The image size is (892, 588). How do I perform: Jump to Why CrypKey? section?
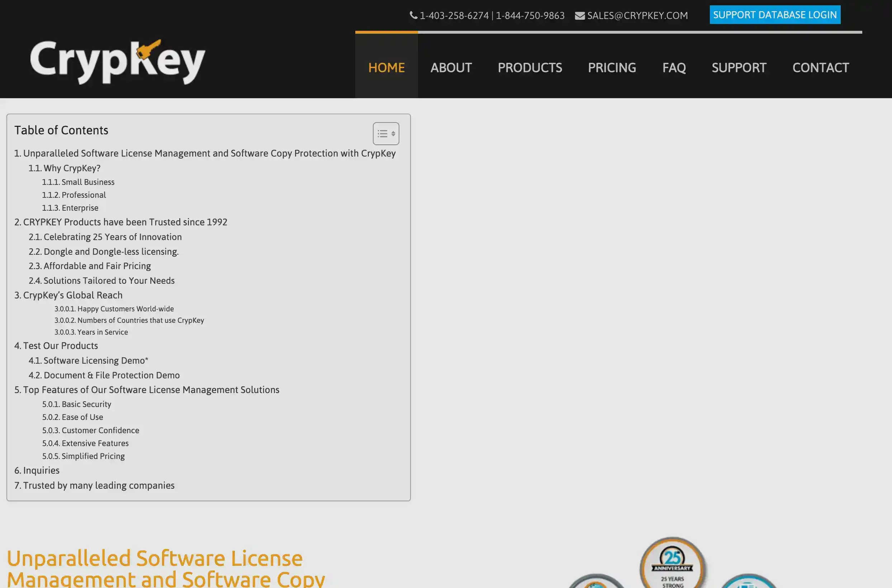click(65, 168)
